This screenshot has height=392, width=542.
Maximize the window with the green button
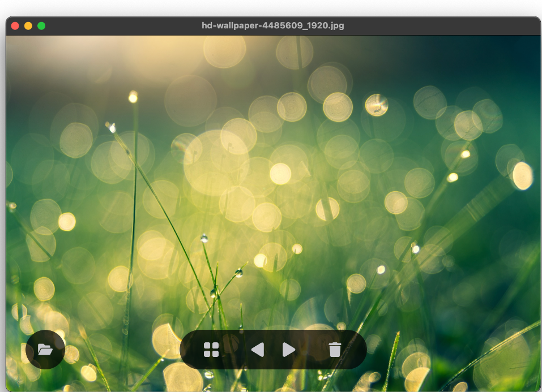(x=41, y=25)
